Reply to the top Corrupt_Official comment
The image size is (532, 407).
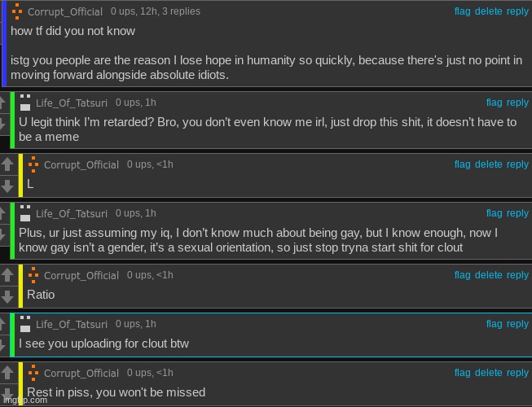point(517,11)
